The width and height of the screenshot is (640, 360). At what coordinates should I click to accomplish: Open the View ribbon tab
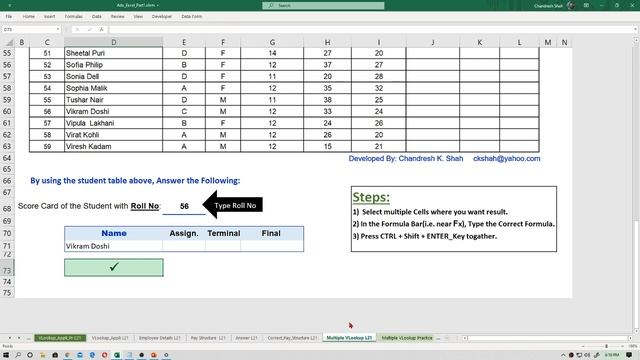coord(138,17)
